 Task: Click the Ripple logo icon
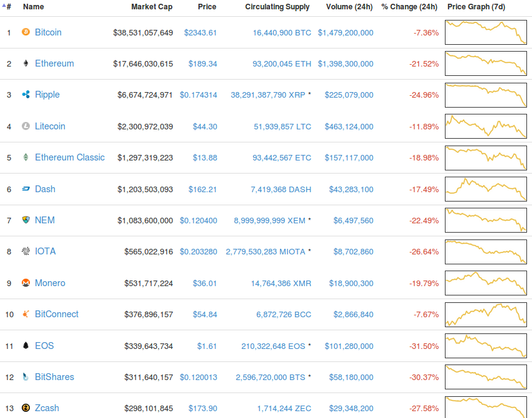coord(26,95)
